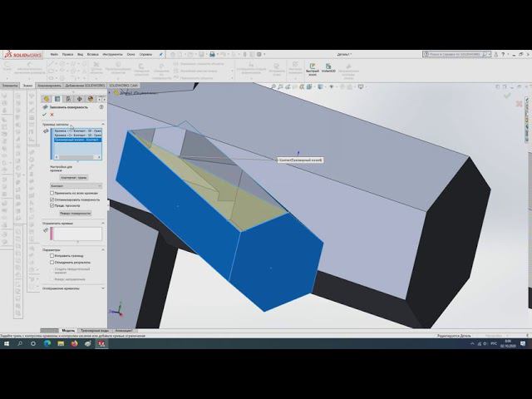Switch to SOLIDWORKS CAM tab
Viewport: 532px width, 399px height.
coord(124,86)
